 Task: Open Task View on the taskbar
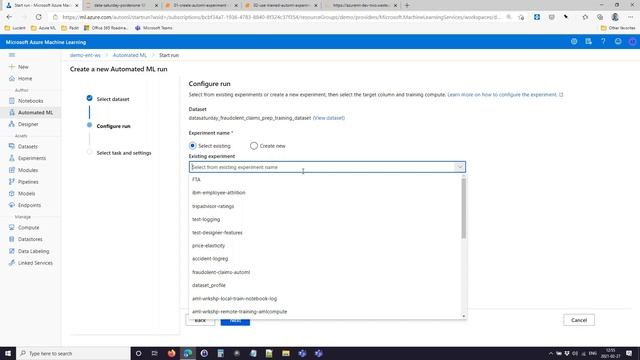155,353
